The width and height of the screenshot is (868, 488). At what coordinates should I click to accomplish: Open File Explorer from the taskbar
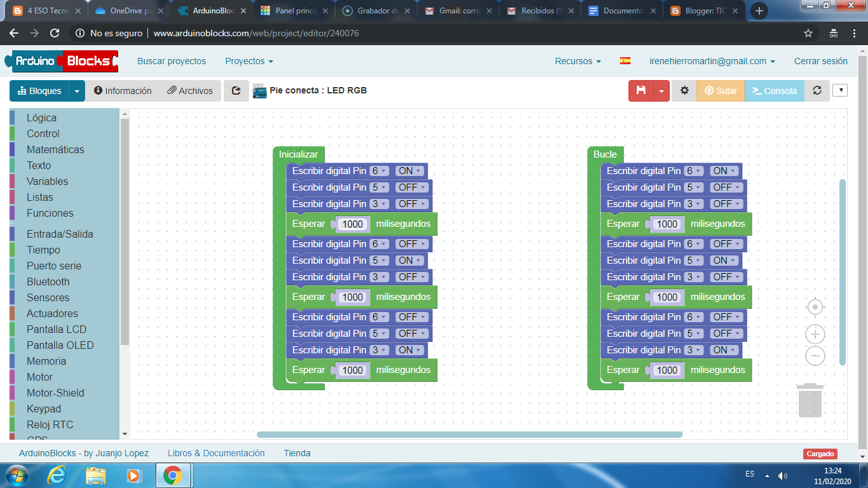pos(96,475)
